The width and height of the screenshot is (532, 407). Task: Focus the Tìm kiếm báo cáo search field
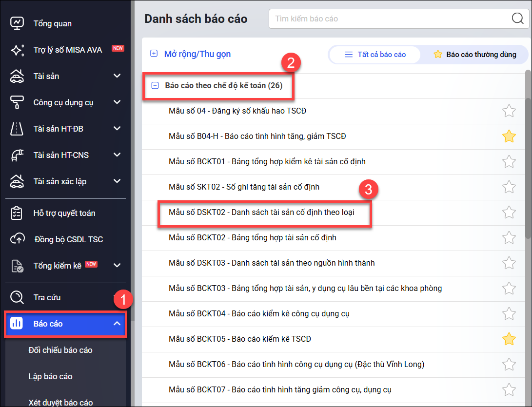click(390, 19)
